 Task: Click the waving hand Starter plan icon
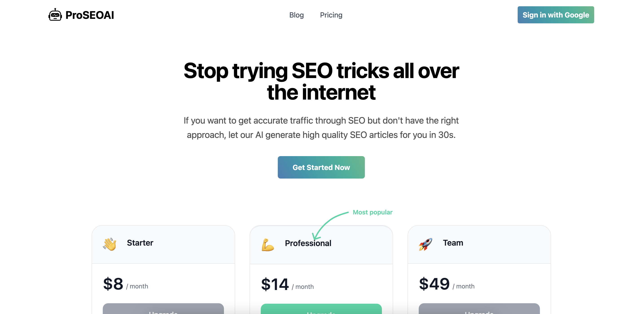[109, 243]
